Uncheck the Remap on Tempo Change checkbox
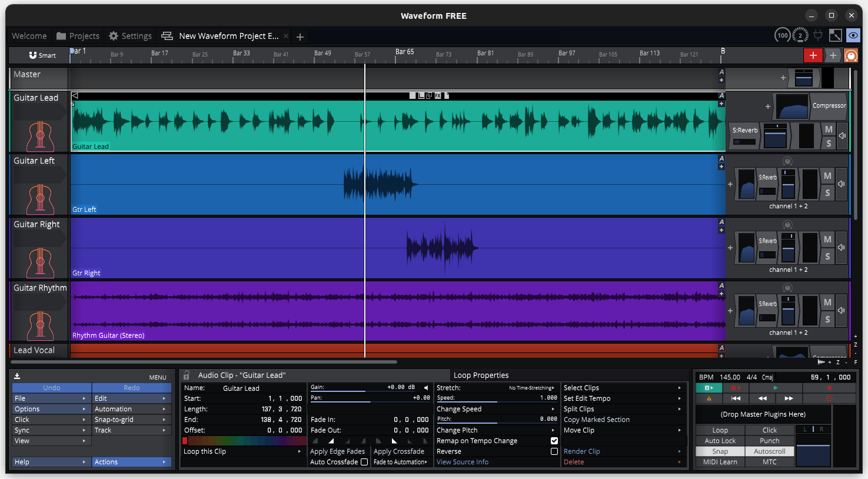 (554, 441)
